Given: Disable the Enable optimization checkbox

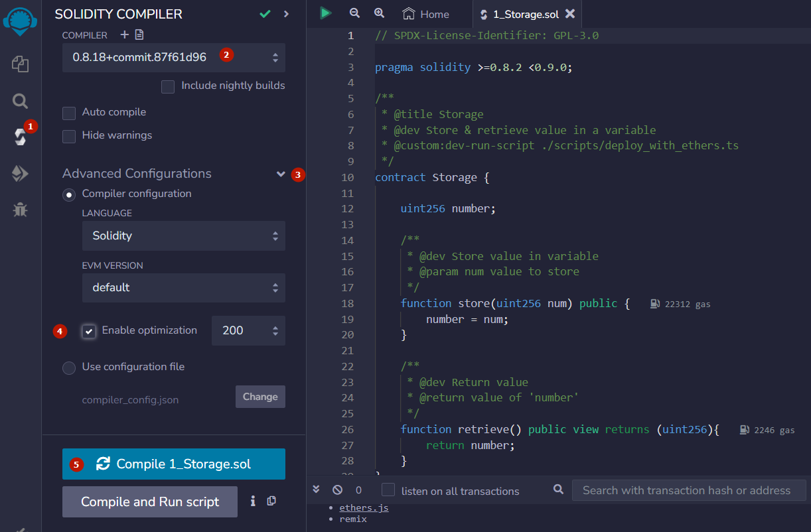Looking at the screenshot, I should coord(89,331).
